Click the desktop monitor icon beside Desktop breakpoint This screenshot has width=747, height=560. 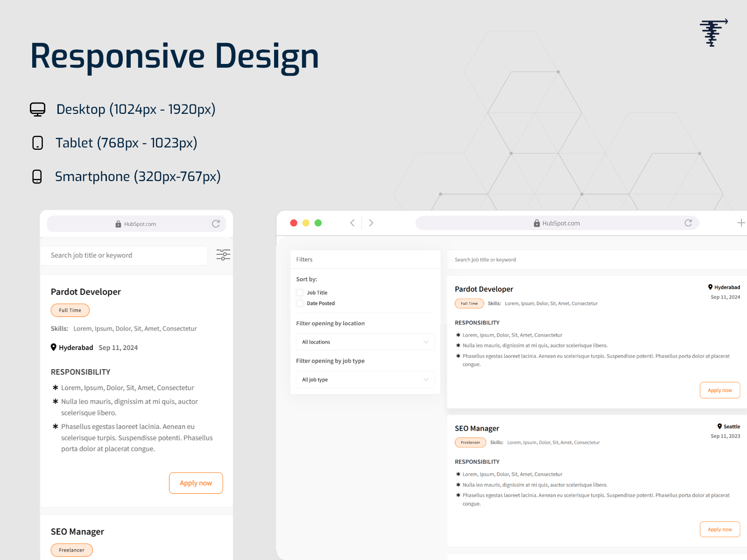37,109
